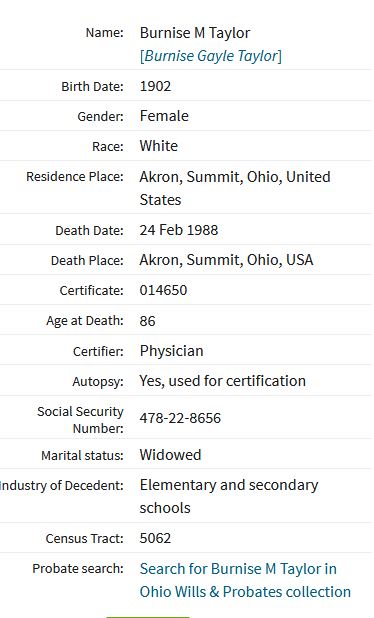The width and height of the screenshot is (374, 618).
Task: Click the residence place Akron, Summit, Ohio, United States
Action: (x=235, y=188)
